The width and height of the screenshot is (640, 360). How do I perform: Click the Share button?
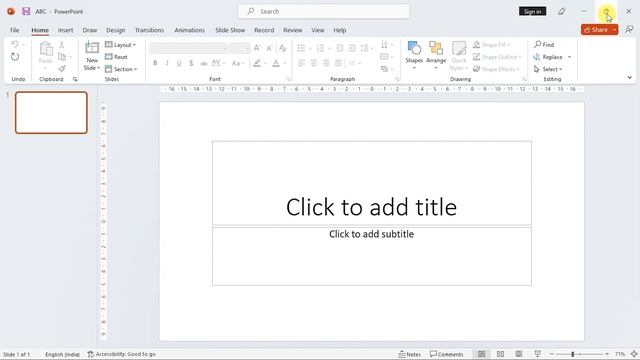[596, 30]
